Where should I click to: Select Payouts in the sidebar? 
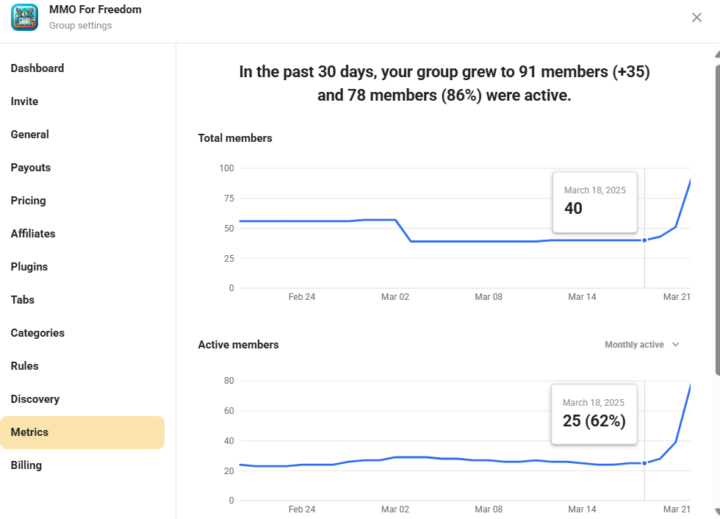pos(31,168)
